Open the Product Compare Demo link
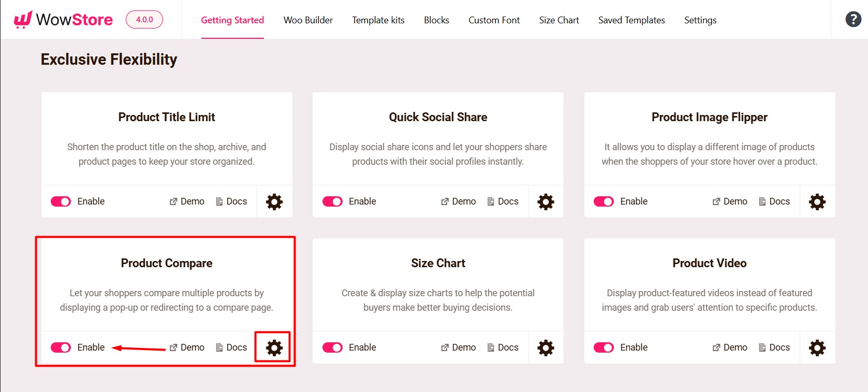 point(187,347)
